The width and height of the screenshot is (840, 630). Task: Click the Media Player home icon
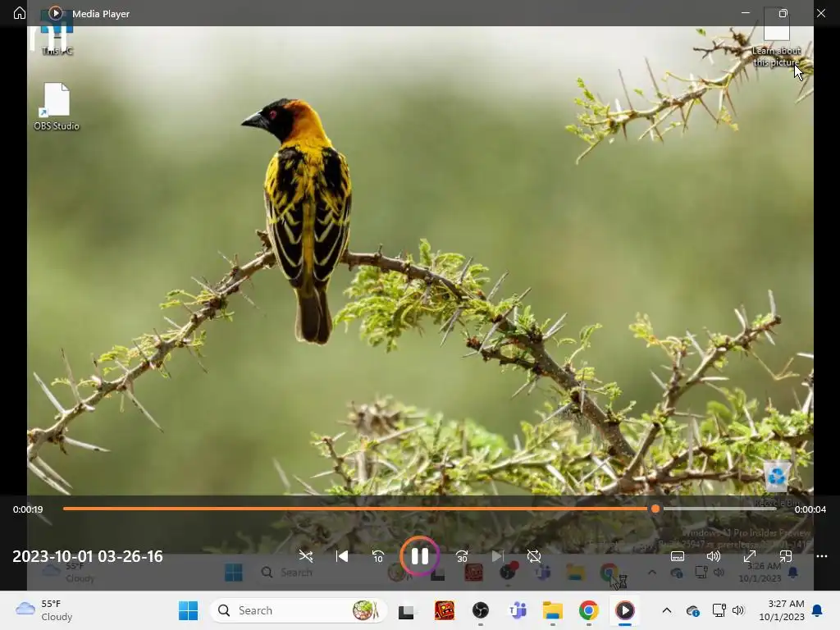[20, 13]
